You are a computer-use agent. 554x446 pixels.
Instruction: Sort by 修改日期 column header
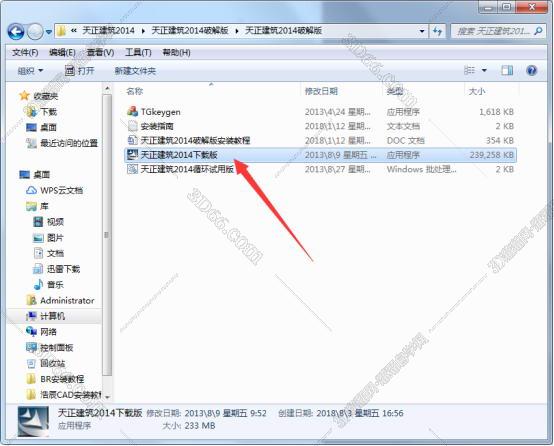pos(321,92)
